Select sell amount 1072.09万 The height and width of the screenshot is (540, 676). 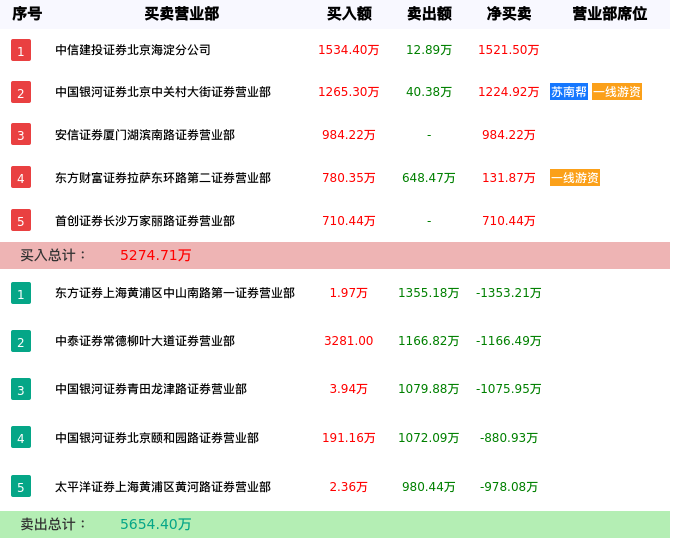pos(429,438)
